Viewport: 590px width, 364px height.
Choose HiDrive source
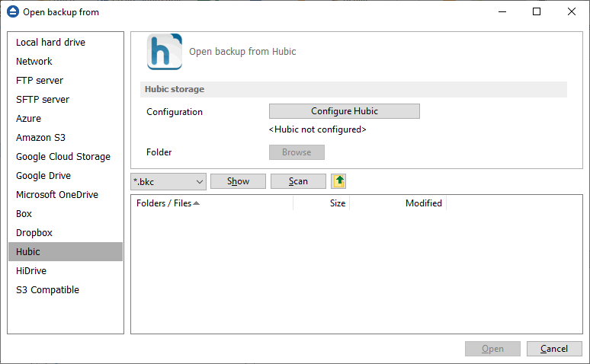click(66, 271)
